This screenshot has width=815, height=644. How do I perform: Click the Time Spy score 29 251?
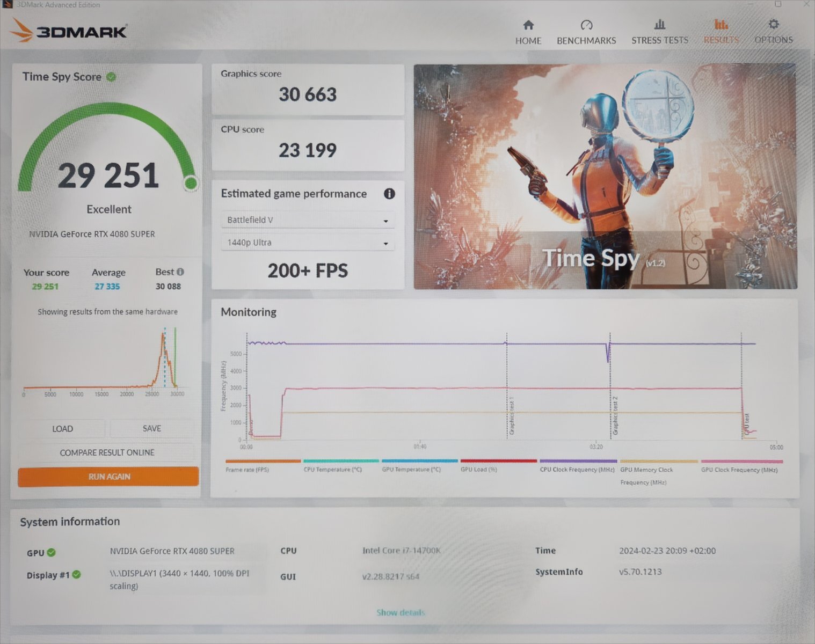pyautogui.click(x=108, y=175)
